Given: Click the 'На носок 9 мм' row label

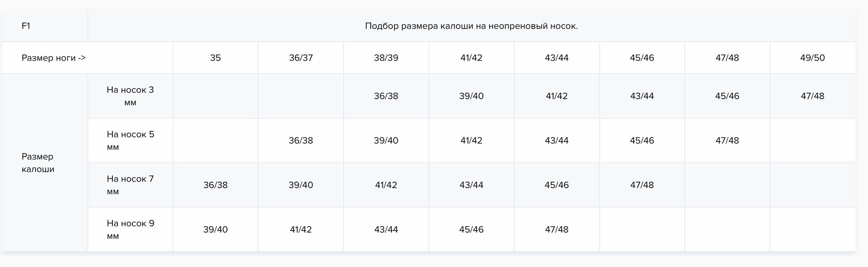Looking at the screenshot, I should point(130,229).
